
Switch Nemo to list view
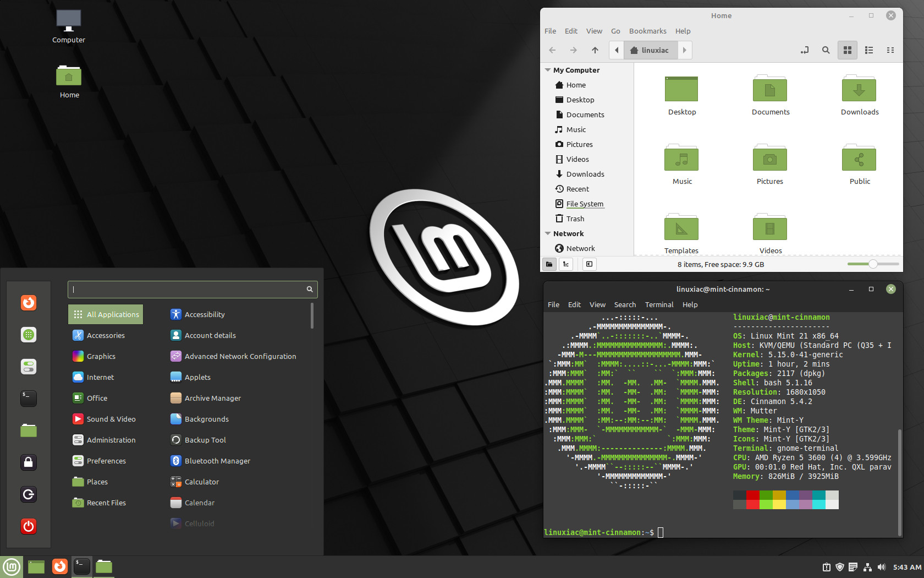869,50
